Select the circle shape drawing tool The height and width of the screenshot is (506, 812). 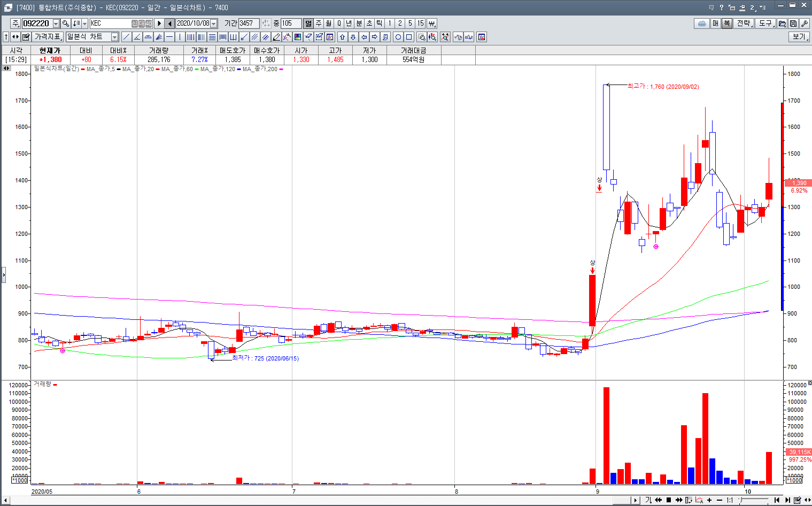[x=398, y=37]
